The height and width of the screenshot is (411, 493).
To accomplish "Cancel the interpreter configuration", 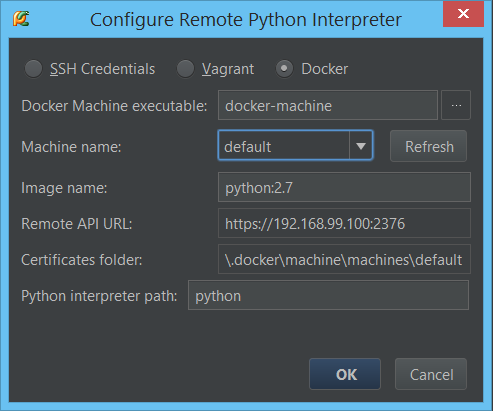I will click(431, 374).
